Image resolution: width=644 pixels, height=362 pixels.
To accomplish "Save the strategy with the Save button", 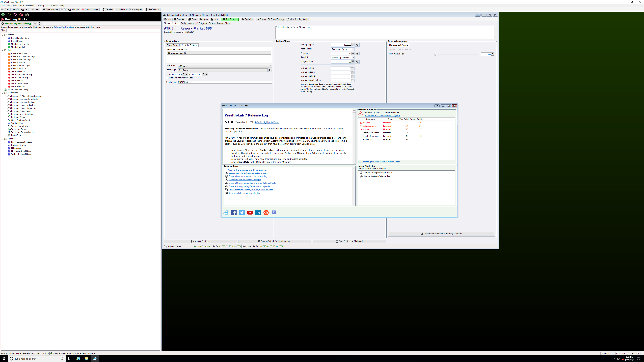I will pyautogui.click(x=168, y=19).
